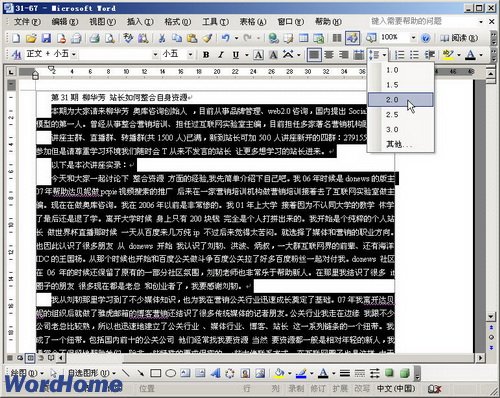Viewport: 500px width, 398px height.
Task: Paste from clipboard icon
Action: 192,38
